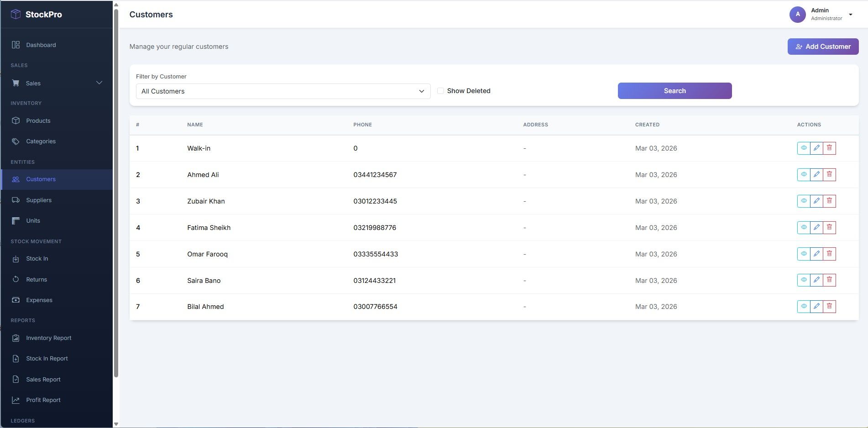Click the sidebar vertical scrollbar

[116, 192]
